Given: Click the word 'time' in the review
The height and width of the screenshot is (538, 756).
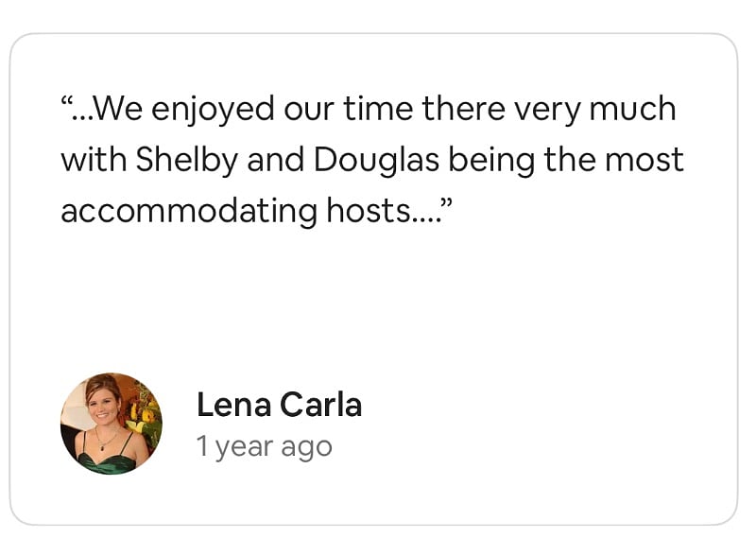Looking at the screenshot, I should 379,109.
